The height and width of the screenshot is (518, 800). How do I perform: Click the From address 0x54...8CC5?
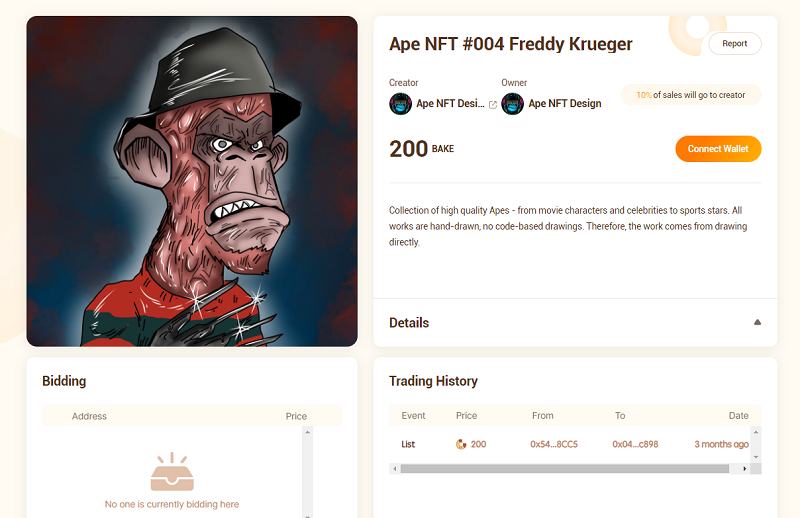(x=554, y=444)
